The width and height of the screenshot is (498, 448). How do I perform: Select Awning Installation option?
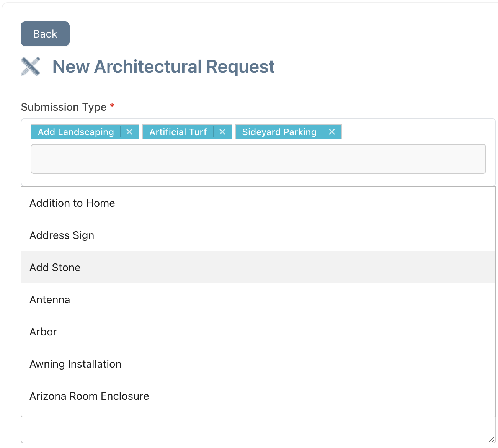coord(258,364)
